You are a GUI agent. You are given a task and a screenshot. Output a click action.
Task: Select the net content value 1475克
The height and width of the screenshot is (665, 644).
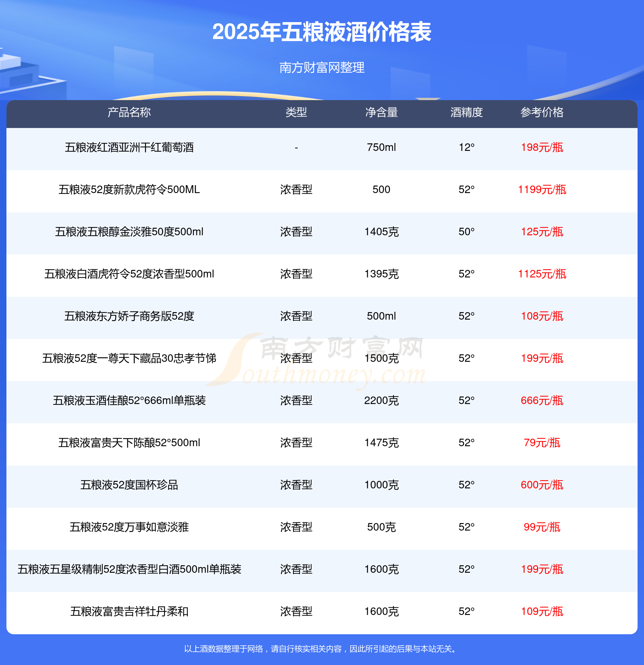(x=381, y=443)
